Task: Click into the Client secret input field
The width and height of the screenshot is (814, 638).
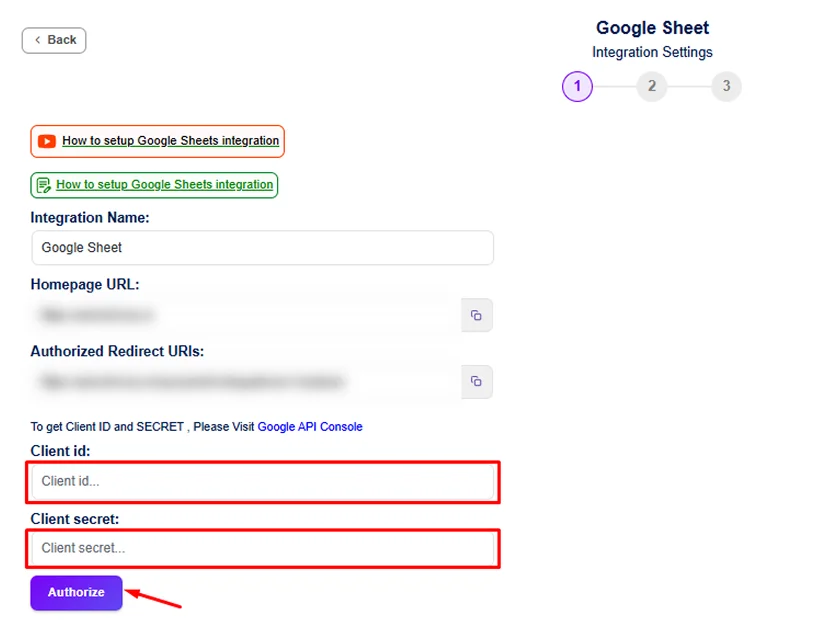Action: click(x=264, y=548)
